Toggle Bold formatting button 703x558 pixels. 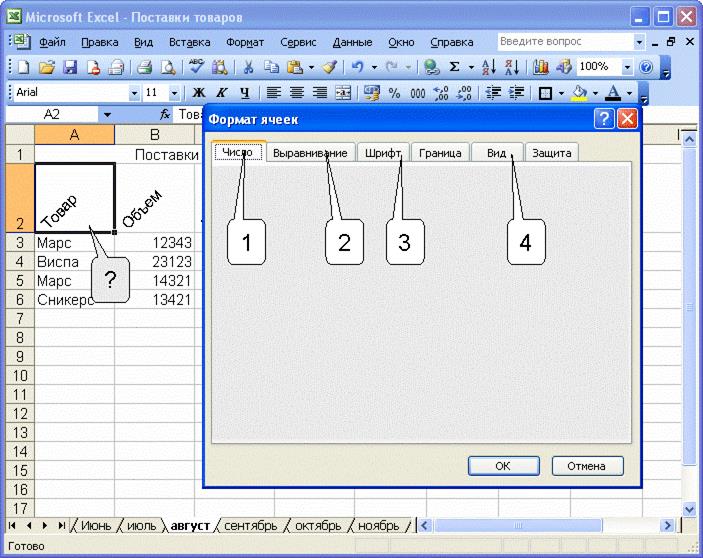coord(198,93)
